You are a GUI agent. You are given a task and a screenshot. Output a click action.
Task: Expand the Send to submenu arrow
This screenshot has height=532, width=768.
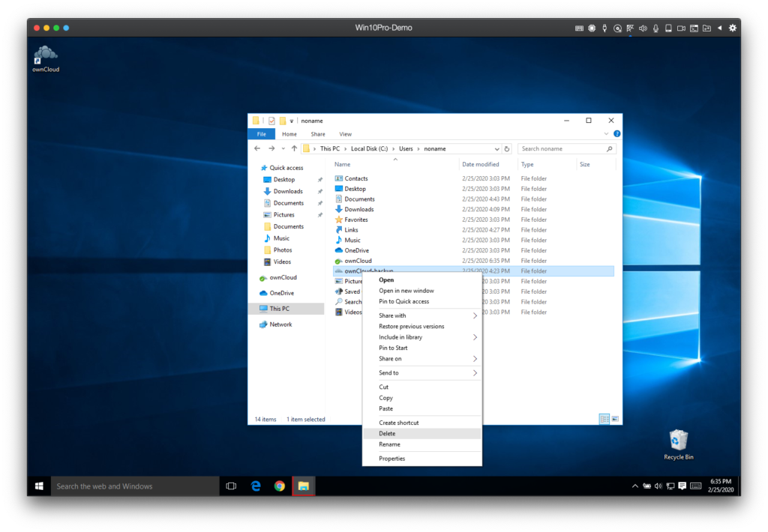click(475, 373)
